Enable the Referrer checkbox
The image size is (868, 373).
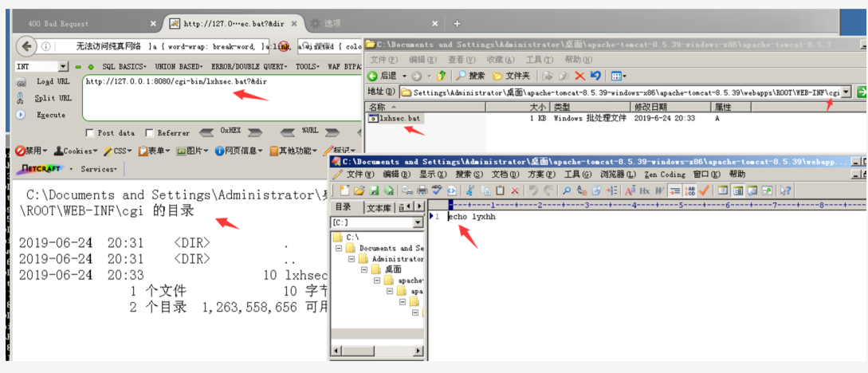[149, 133]
